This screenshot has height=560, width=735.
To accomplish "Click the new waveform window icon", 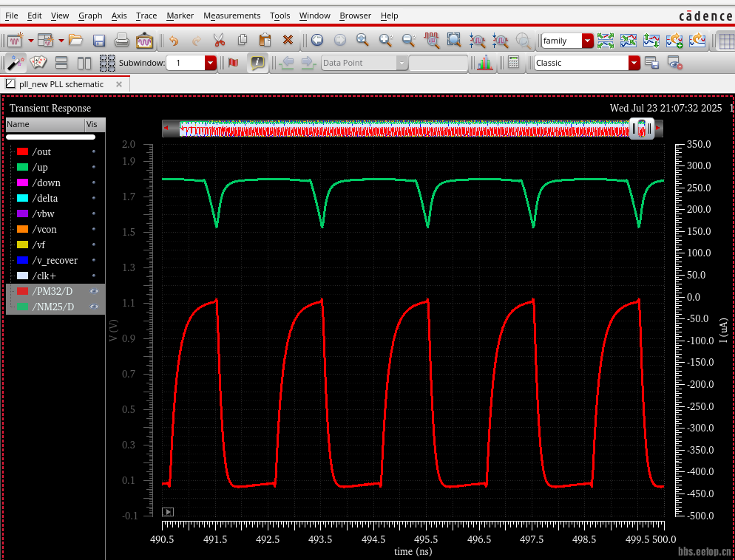I will click(15, 41).
